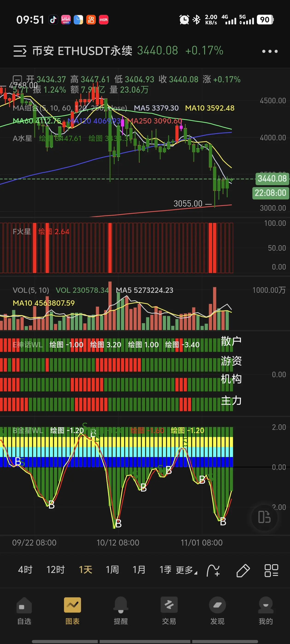This screenshot has width=290, height=644.
Task: Tap the 币安 ETHUSDT永续 symbol title
Action: (82, 51)
